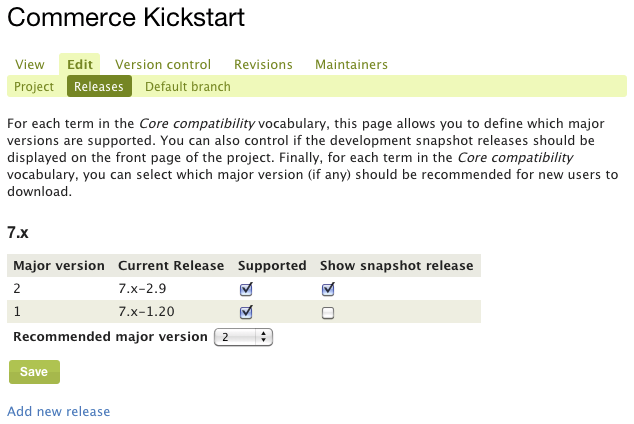This screenshot has width=634, height=424.
Task: Disable snapshot release for version 2
Action: tap(328, 289)
